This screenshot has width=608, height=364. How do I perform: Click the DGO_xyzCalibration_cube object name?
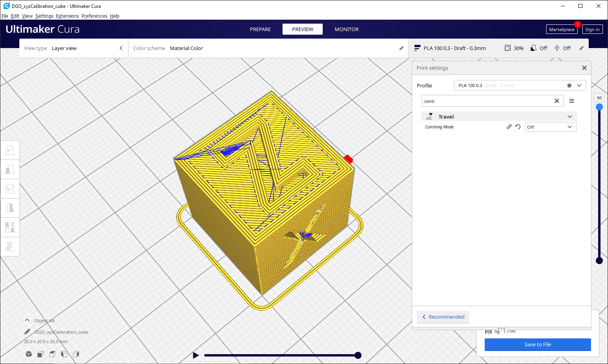coord(61,332)
